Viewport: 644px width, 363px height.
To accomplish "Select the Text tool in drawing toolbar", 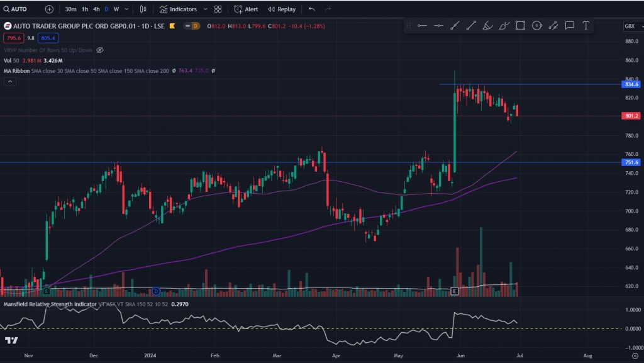I will click(586, 26).
